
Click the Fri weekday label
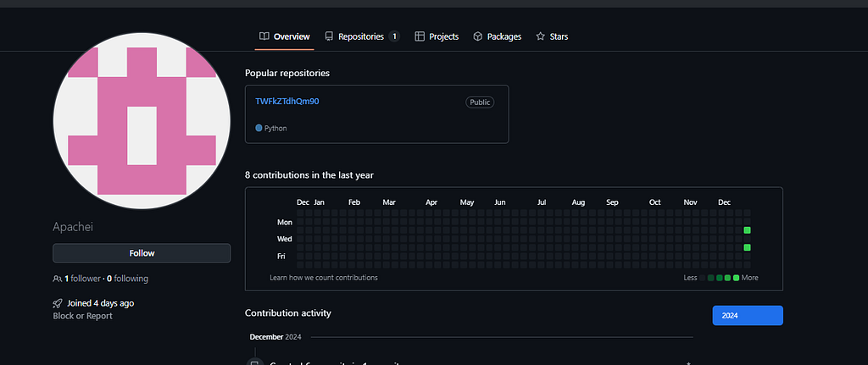(x=283, y=256)
